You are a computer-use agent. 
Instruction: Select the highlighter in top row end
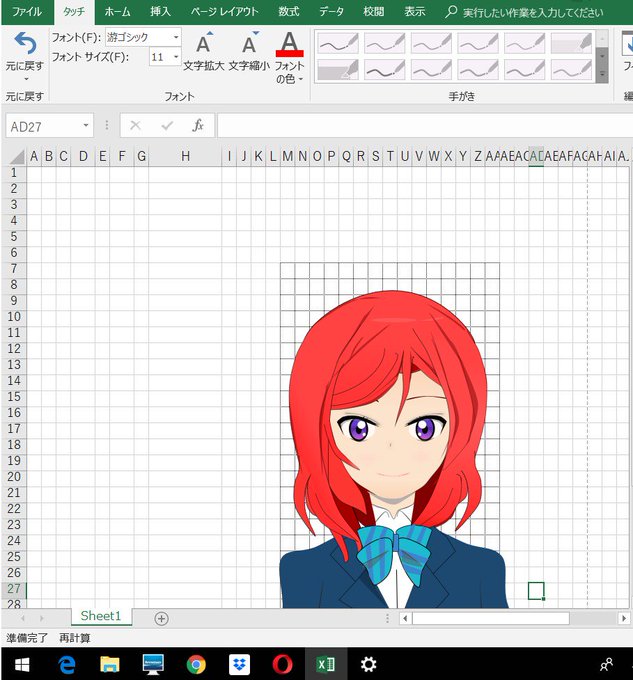coord(571,43)
